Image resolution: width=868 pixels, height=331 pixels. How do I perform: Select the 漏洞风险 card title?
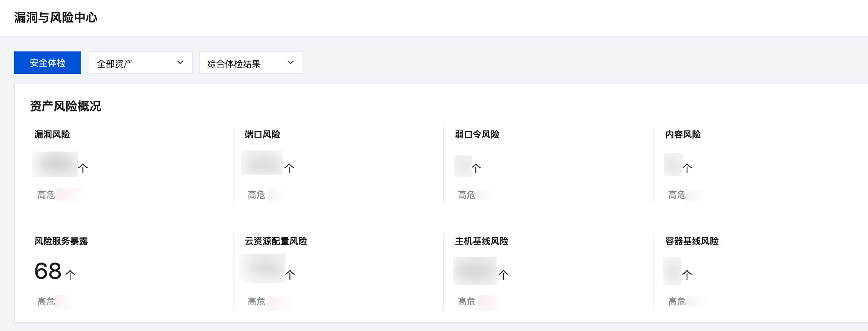52,135
